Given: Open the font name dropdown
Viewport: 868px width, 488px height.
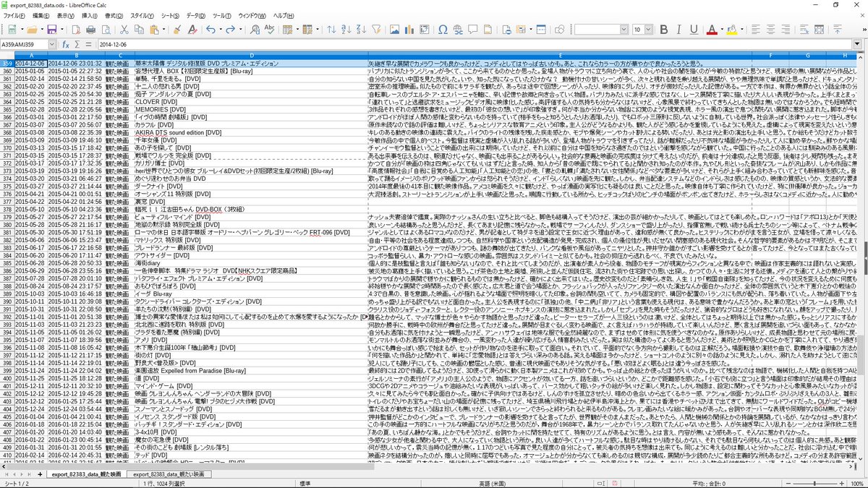Looking at the screenshot, I should [624, 30].
